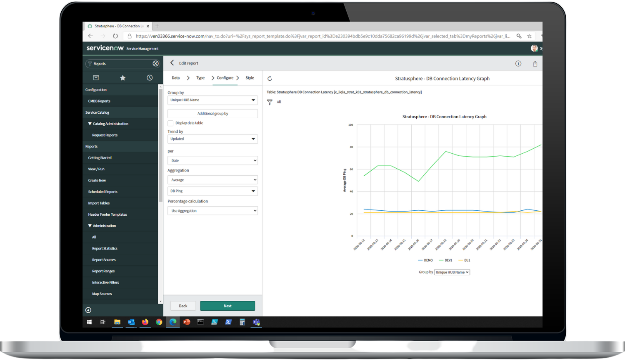Viewport: 625px width, 364px height.
Task: Open Group by Unique HUB Name dropdown
Action: (x=212, y=100)
